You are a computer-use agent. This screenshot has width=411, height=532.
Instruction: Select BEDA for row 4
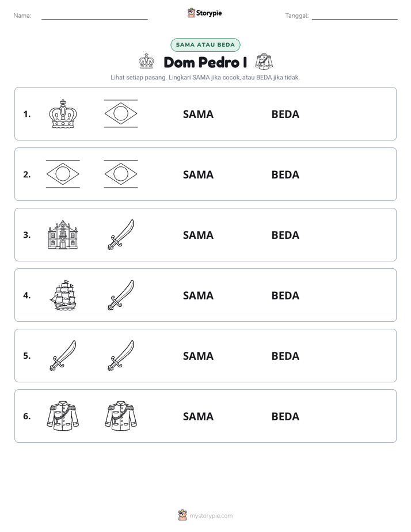tap(285, 295)
